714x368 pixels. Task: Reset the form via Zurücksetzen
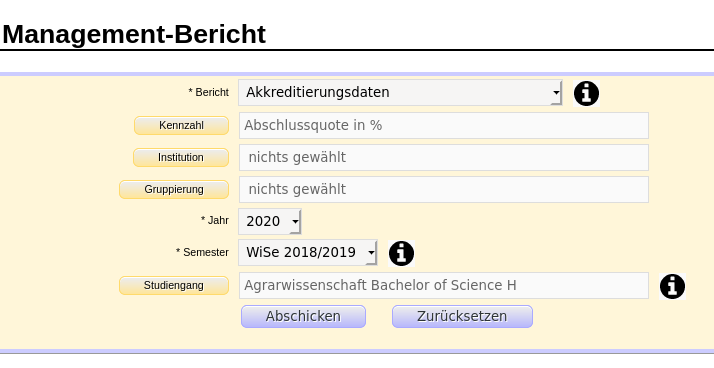(x=462, y=317)
